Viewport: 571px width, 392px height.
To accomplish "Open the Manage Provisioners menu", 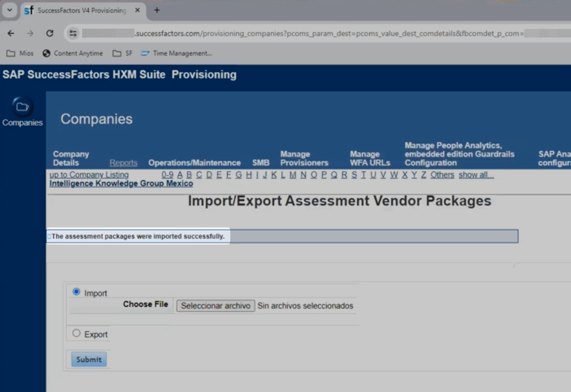I will click(x=304, y=158).
